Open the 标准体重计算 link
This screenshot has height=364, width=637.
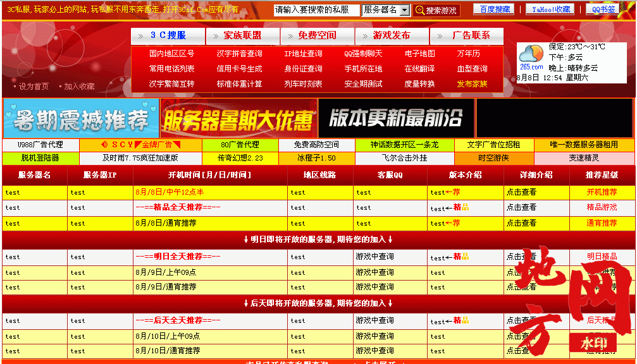[239, 84]
